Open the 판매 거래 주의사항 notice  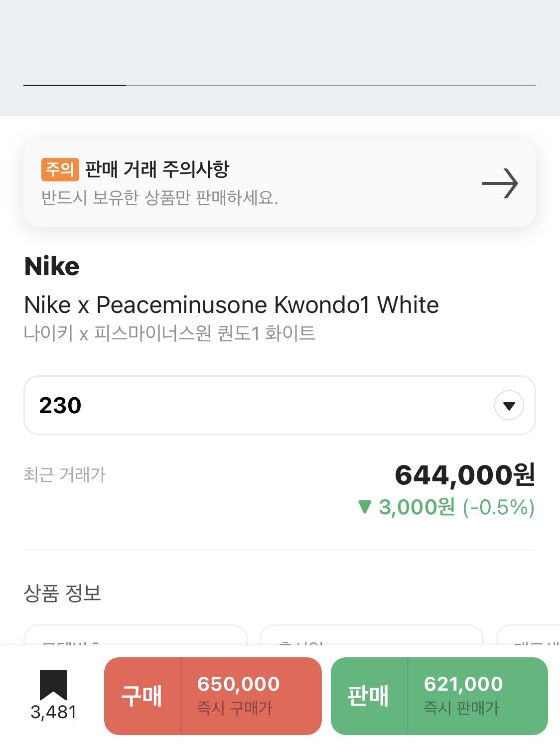280,183
